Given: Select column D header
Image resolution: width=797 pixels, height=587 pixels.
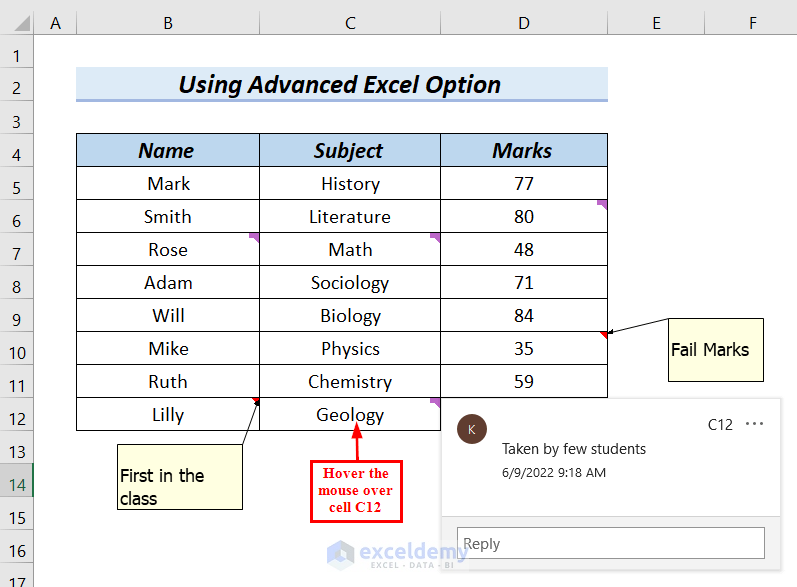Looking at the screenshot, I should point(524,23).
